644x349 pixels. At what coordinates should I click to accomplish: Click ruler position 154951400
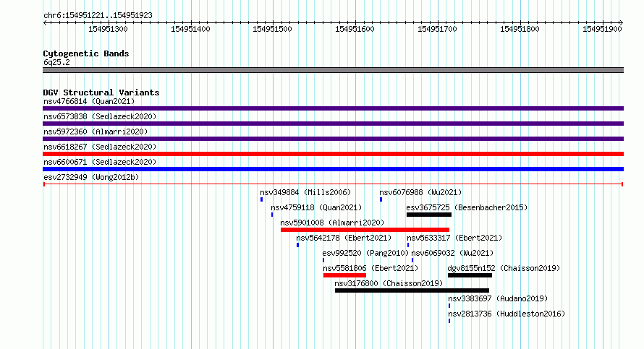[190, 29]
